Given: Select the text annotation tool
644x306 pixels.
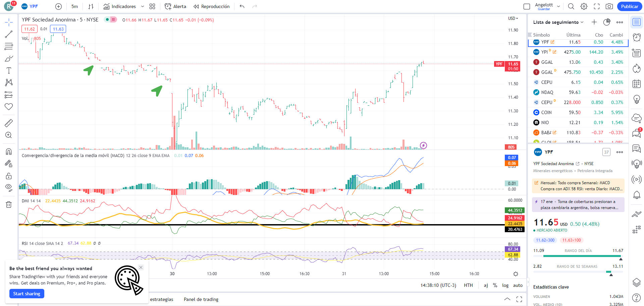Looking at the screenshot, I should tap(9, 70).
